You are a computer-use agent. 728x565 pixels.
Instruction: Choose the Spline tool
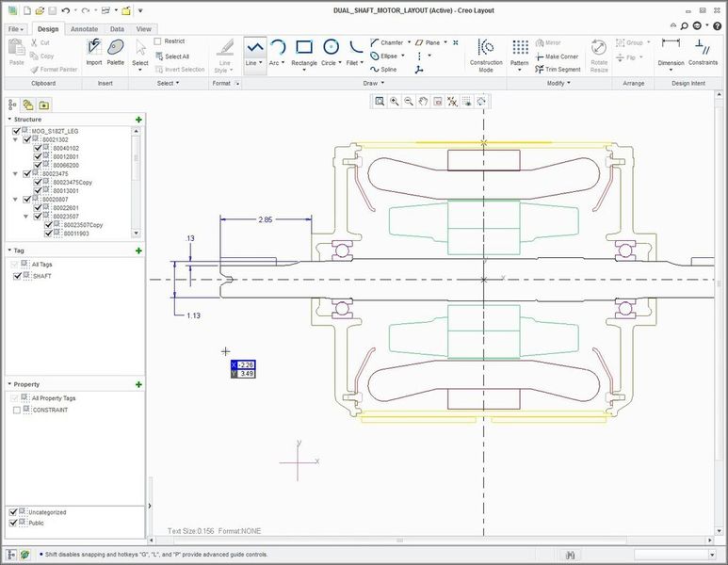coord(383,69)
